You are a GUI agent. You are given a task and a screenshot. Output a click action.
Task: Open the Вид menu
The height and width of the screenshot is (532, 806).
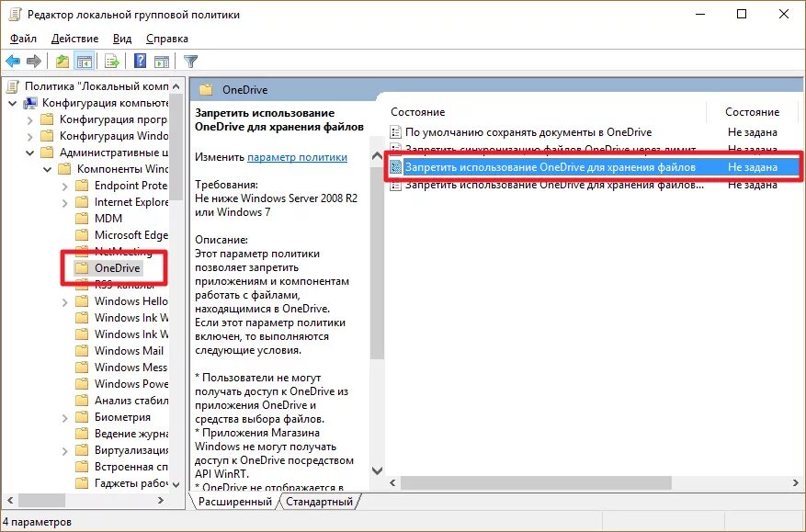click(x=122, y=39)
